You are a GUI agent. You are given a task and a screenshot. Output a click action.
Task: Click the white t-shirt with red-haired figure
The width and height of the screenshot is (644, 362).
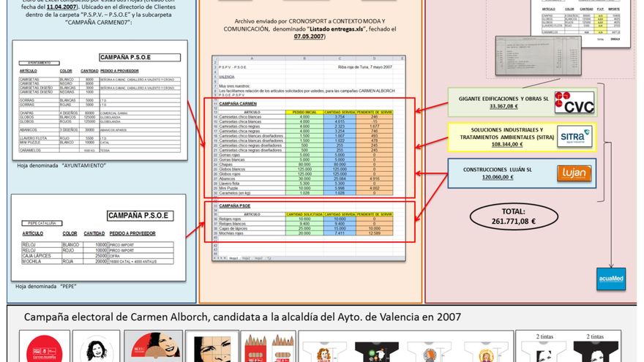click(x=324, y=352)
